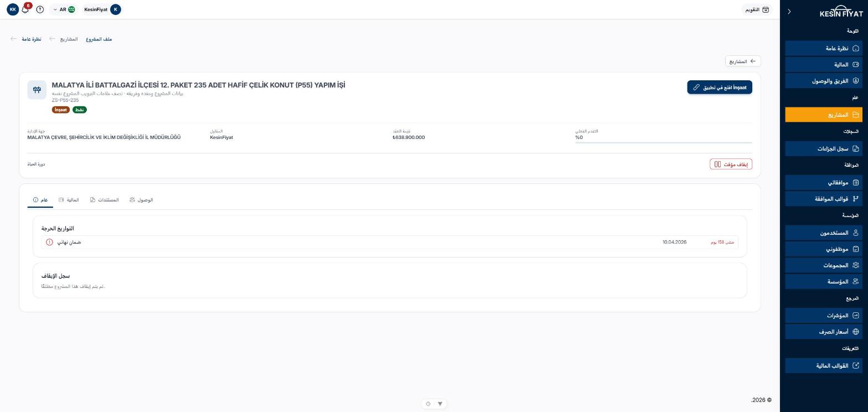Click the brown İnşaat badge

tap(61, 110)
